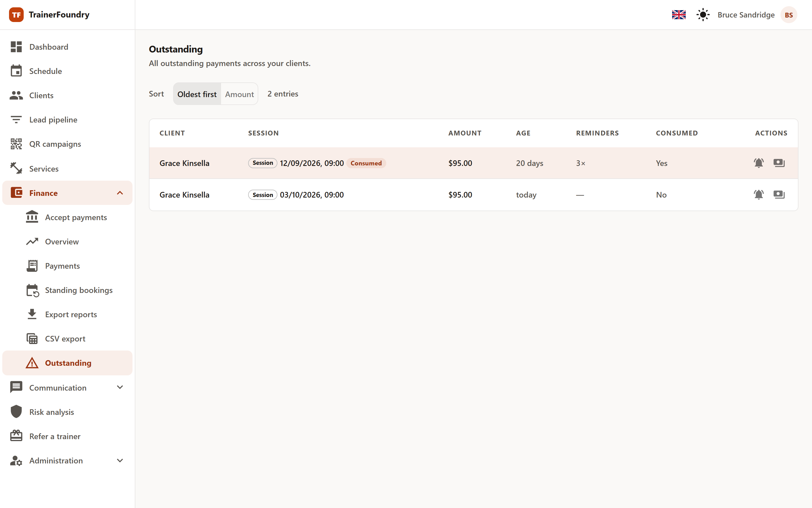Click the Finance wallet icon

click(16, 192)
